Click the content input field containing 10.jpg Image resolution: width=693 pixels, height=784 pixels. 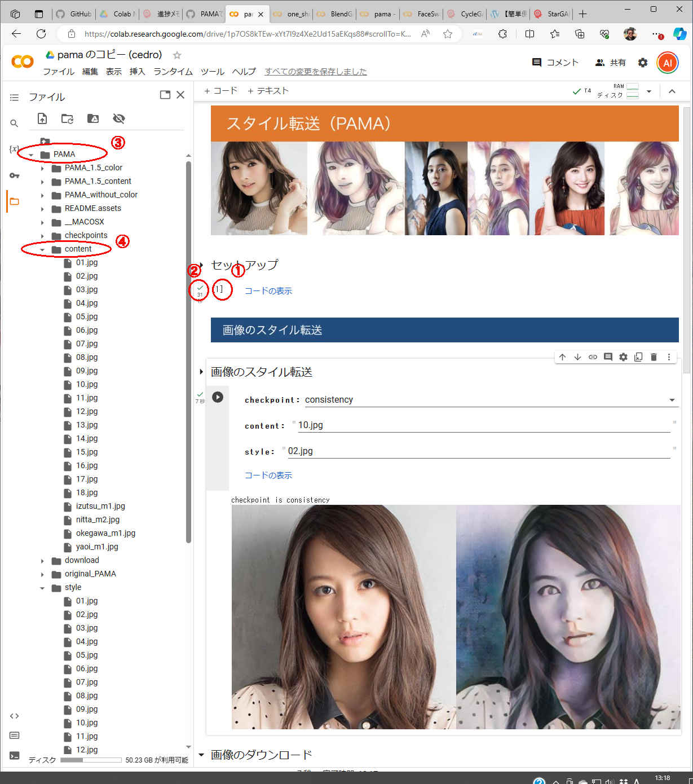click(482, 425)
